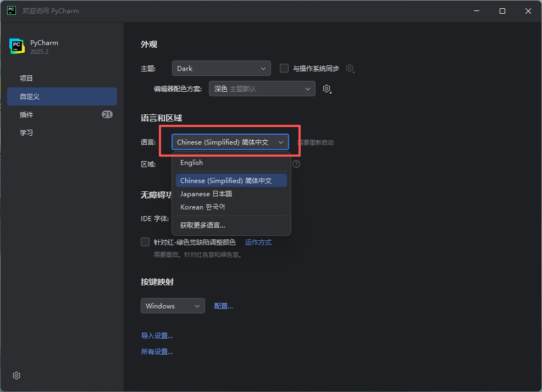Click the 所有设置... link
Screen dimensions: 542x392
[x=157, y=351]
